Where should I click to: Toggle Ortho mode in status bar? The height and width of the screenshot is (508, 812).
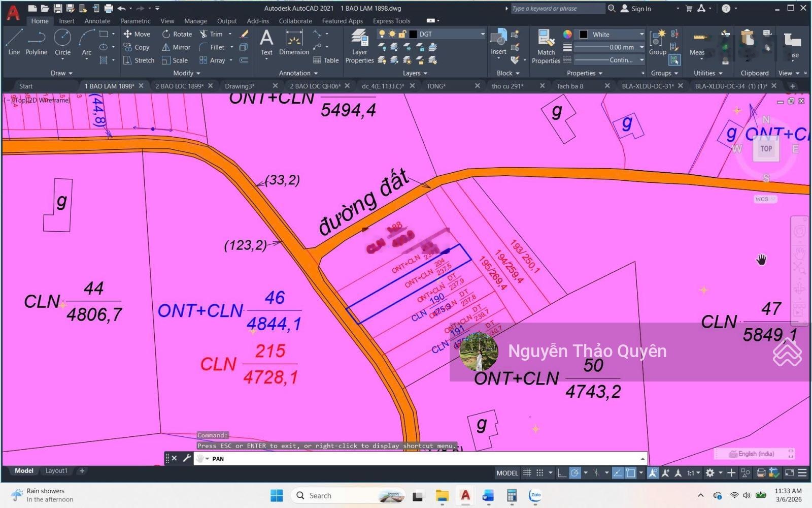562,473
